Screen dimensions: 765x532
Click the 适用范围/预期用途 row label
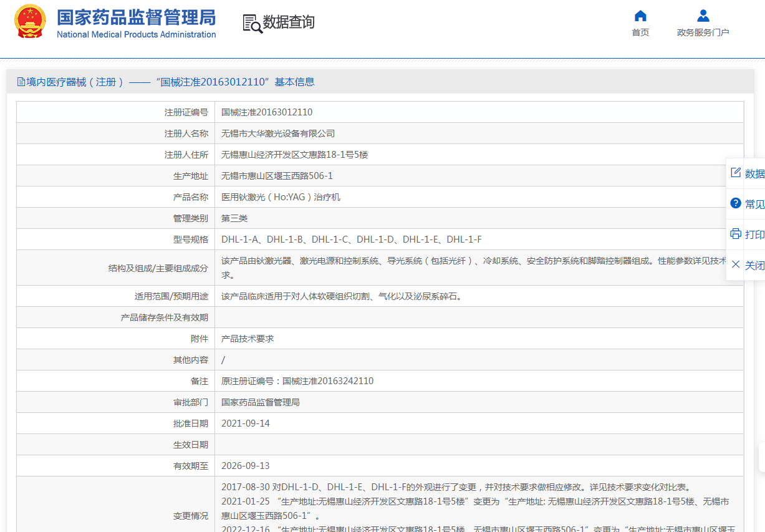[x=171, y=296]
